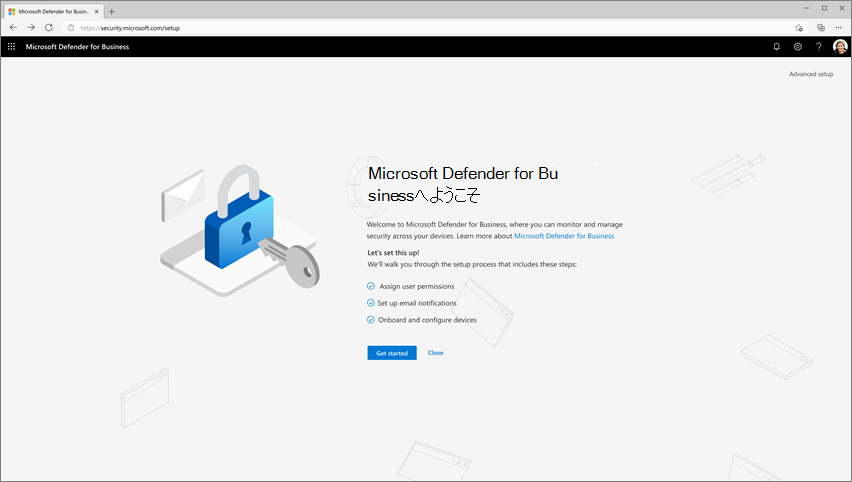Minimize the browser window

[x=806, y=8]
